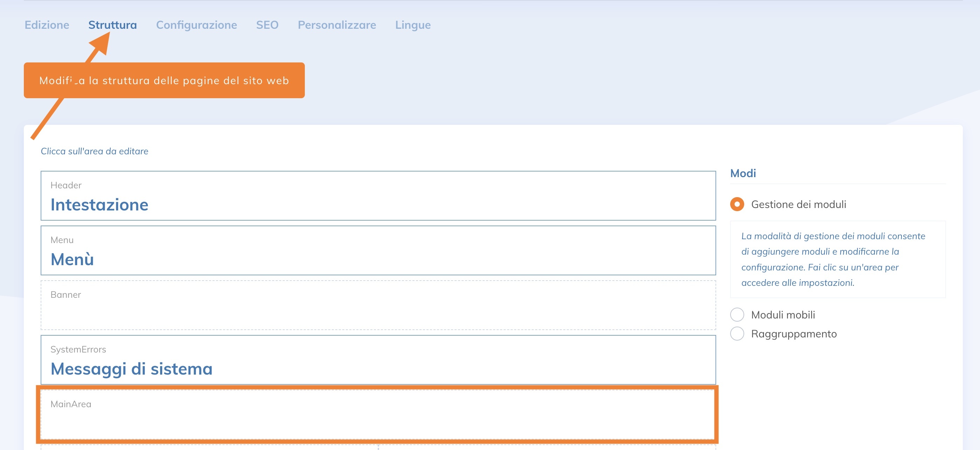Click the Modi section title

click(742, 173)
